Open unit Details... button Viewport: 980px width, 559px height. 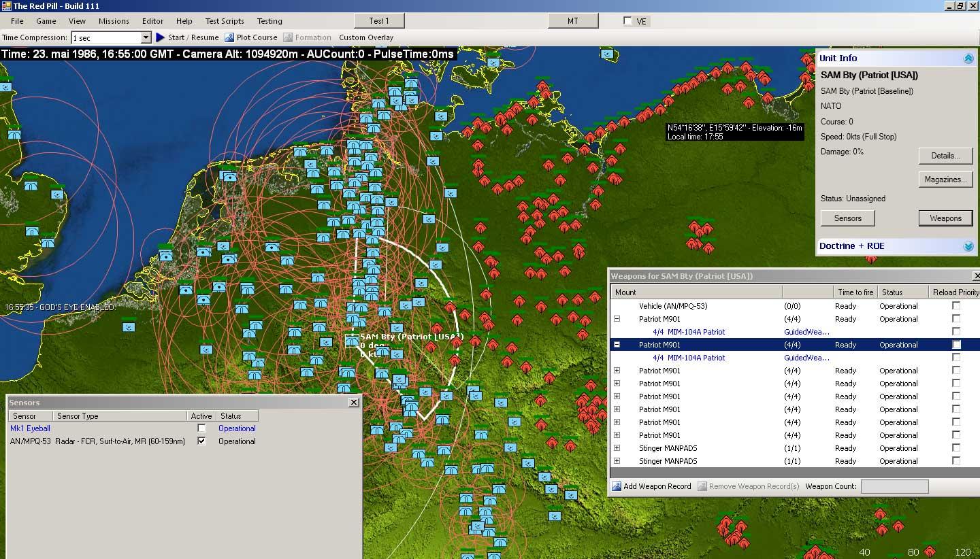pyautogui.click(x=945, y=156)
